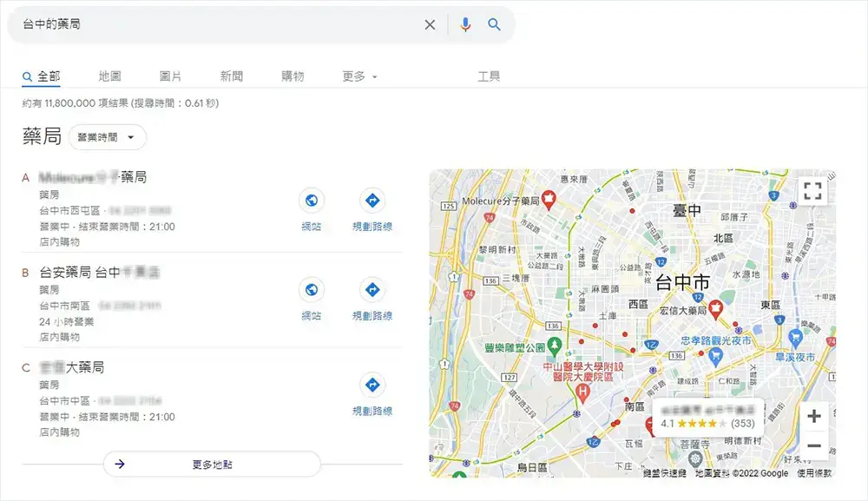Switch to the 地圖 tab

(108, 76)
